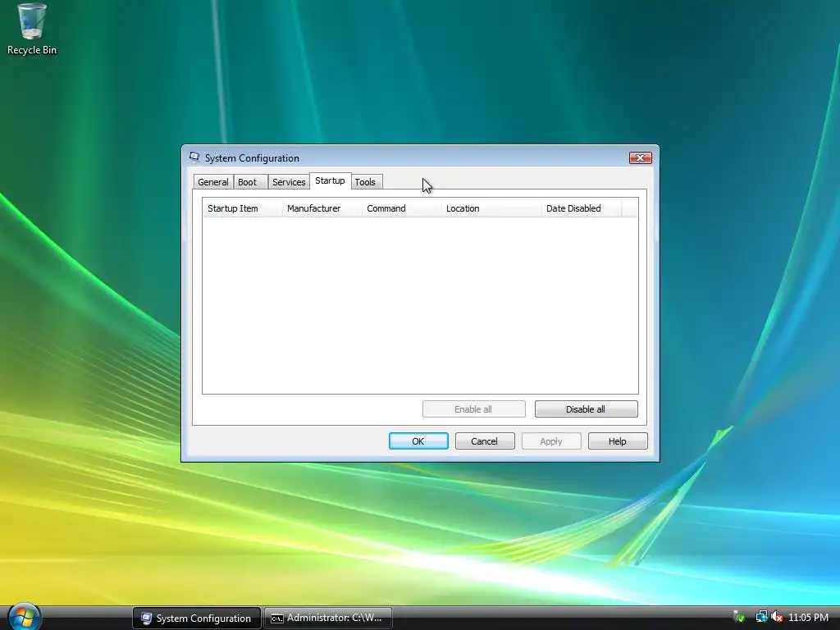Click the System Configuration title bar icon
The width and height of the screenshot is (840, 630).
tap(194, 157)
